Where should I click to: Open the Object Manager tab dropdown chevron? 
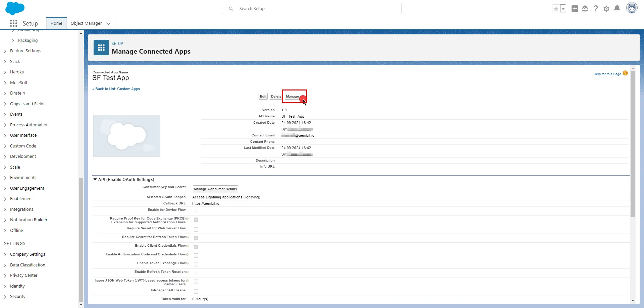108,23
